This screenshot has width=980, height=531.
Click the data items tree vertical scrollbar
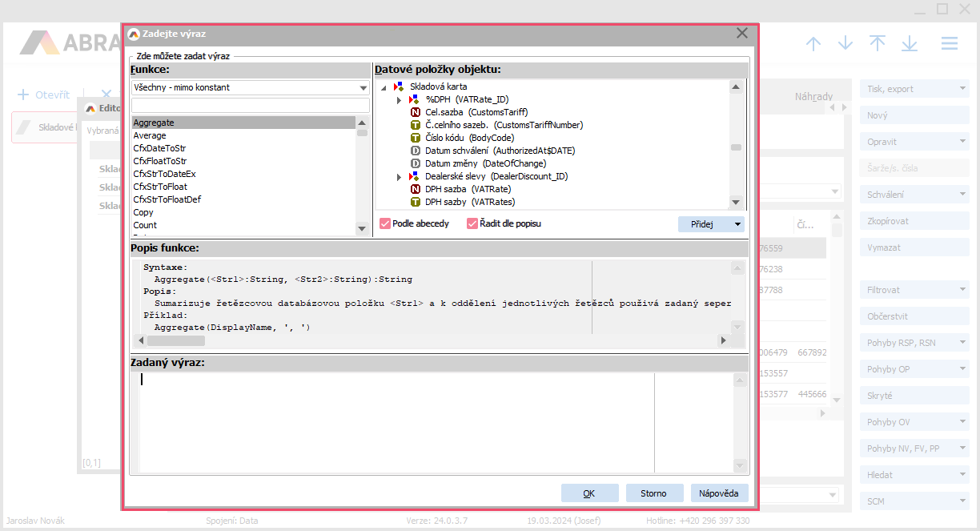coord(736,145)
